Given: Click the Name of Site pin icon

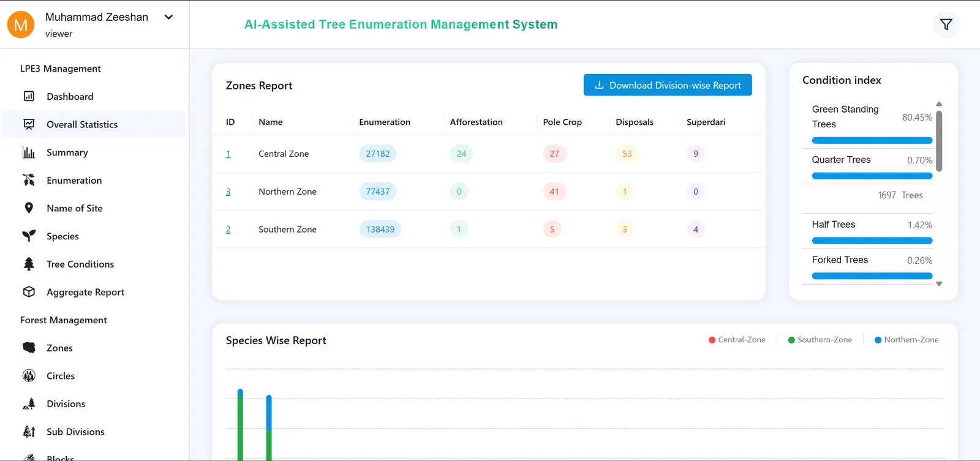Looking at the screenshot, I should coord(29,208).
